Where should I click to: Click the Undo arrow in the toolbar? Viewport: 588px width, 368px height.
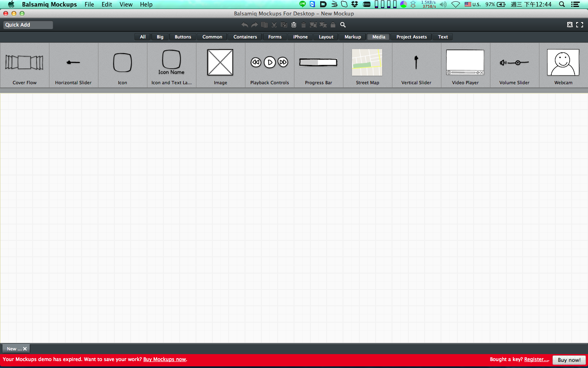[245, 25]
